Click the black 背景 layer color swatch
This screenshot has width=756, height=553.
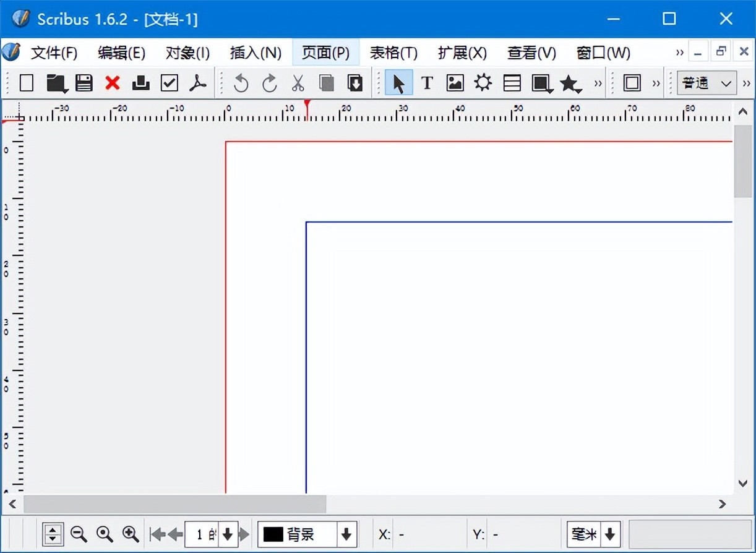click(x=273, y=534)
